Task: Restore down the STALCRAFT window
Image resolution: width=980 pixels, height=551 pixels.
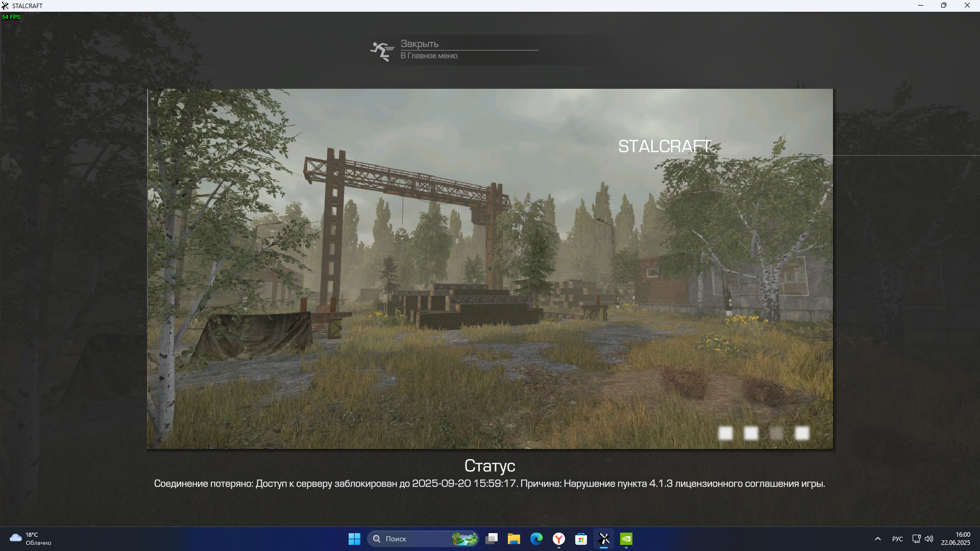Action: coord(944,6)
